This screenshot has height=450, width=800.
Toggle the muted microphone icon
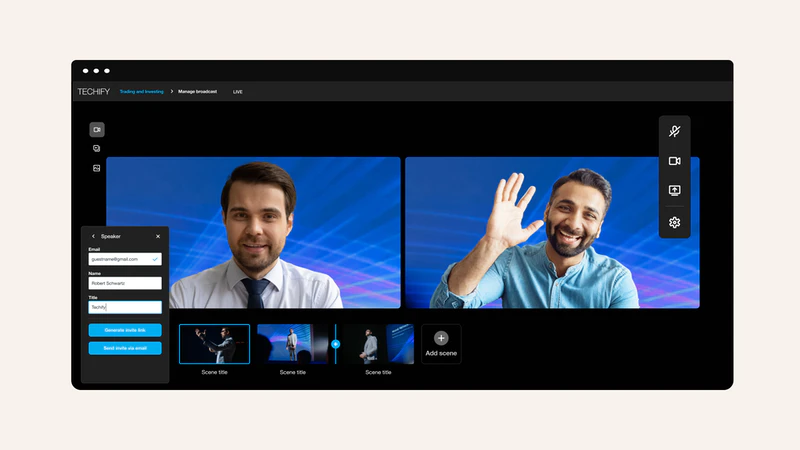[x=674, y=131]
